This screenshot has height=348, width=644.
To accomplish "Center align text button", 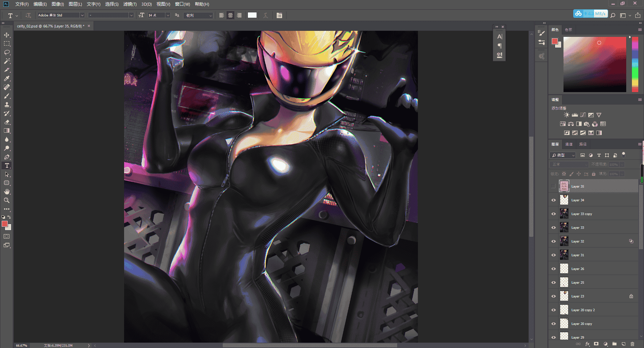I will coord(230,15).
